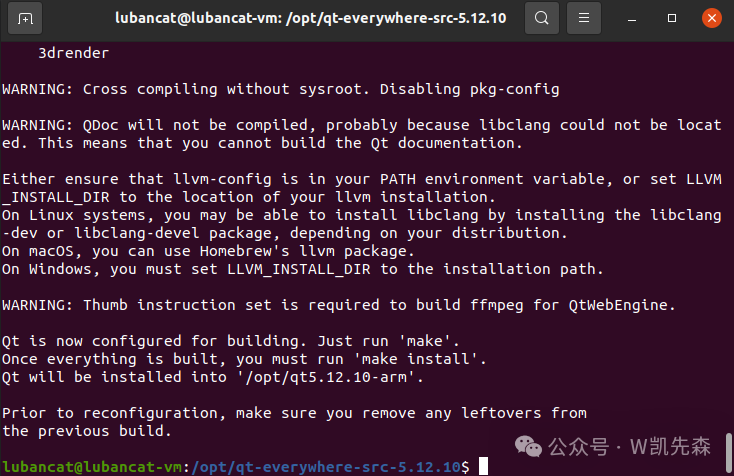Click the terminal cursor block at the prompt
Image resolution: width=734 pixels, height=476 pixels.
tap(483, 466)
